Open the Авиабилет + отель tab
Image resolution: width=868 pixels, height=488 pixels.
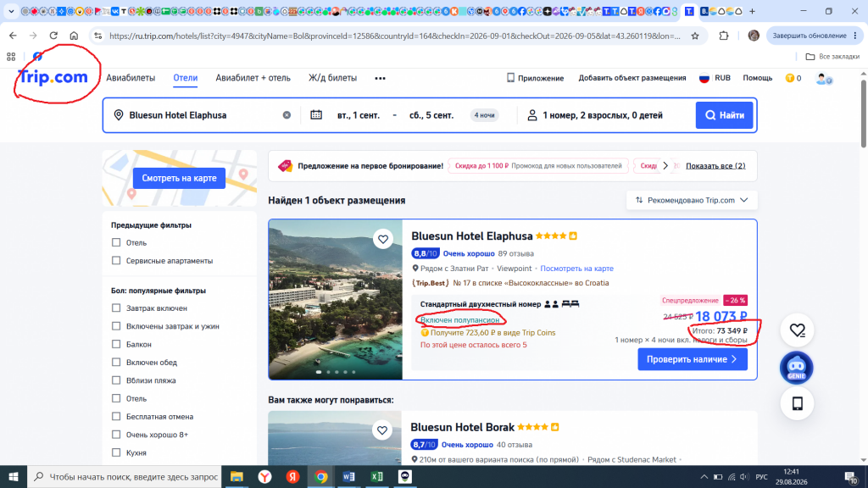click(253, 78)
